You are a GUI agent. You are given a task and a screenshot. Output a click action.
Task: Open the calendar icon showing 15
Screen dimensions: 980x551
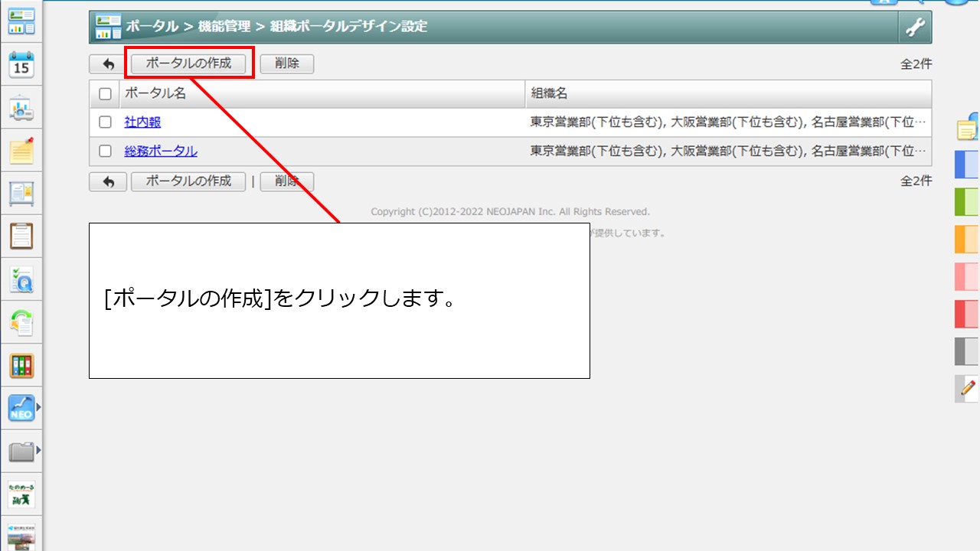coord(21,66)
